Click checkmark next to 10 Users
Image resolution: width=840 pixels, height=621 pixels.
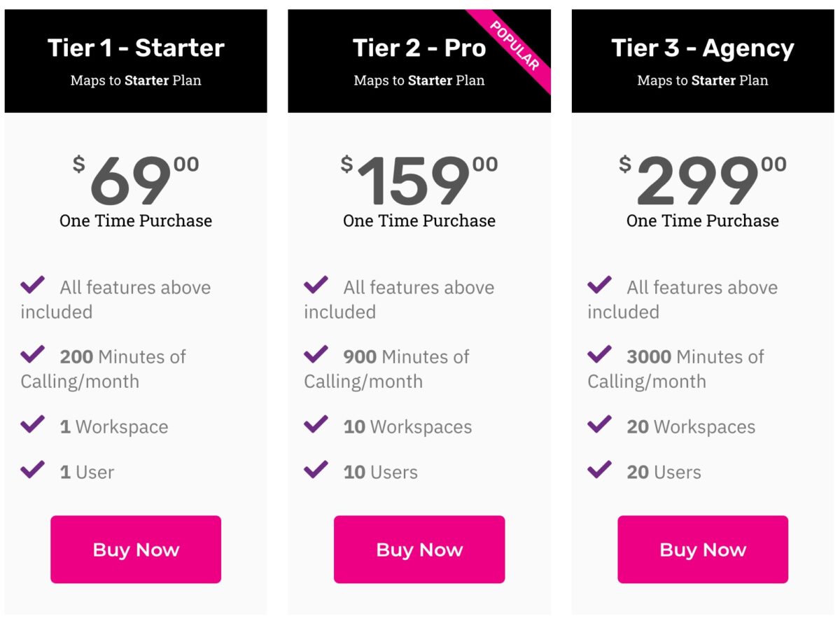316,470
